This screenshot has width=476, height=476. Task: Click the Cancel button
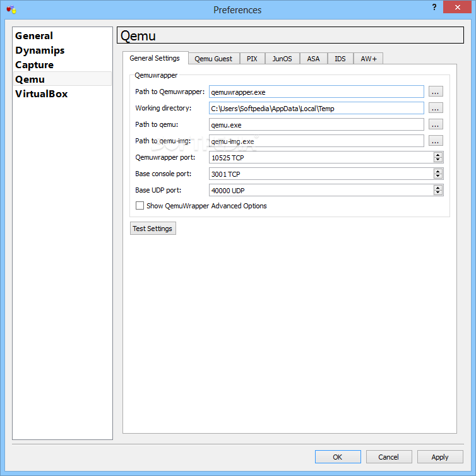click(389, 456)
